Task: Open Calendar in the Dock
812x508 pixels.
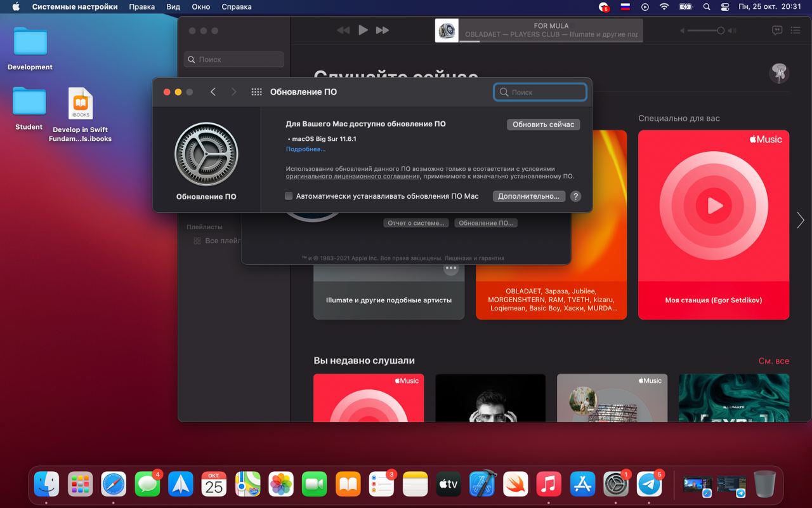Action: tap(214, 485)
